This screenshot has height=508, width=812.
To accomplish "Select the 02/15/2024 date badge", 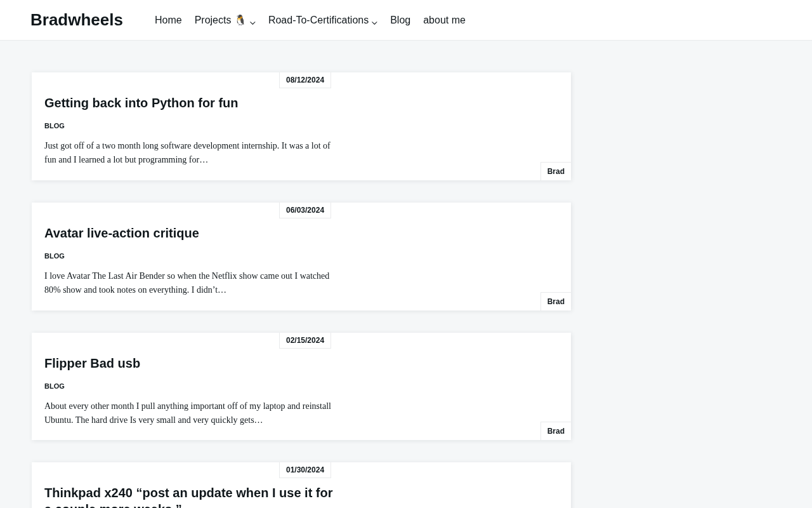I will tap(305, 340).
